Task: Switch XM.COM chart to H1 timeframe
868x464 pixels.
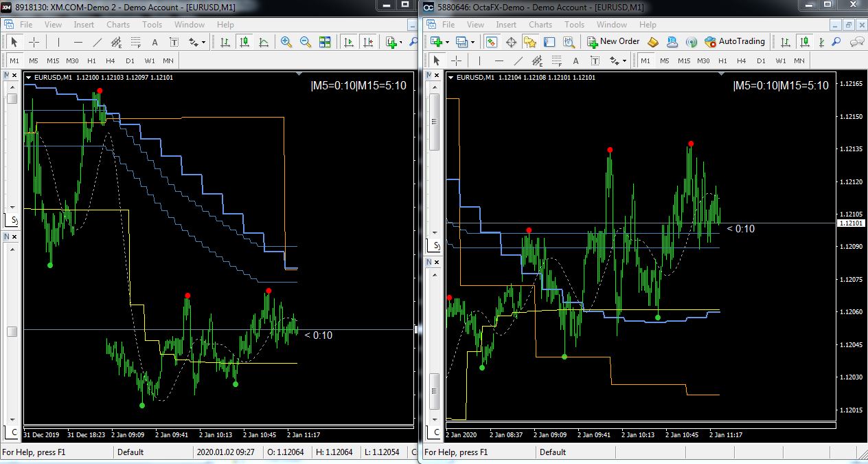Action: (x=91, y=60)
